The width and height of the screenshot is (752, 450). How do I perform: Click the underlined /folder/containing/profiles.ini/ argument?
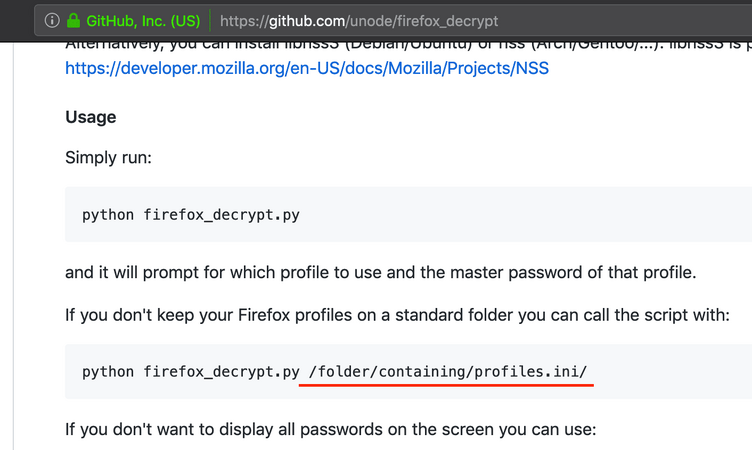(447, 372)
